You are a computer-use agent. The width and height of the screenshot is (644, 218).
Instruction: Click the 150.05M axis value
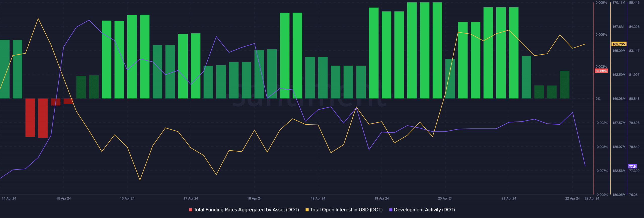619,195
